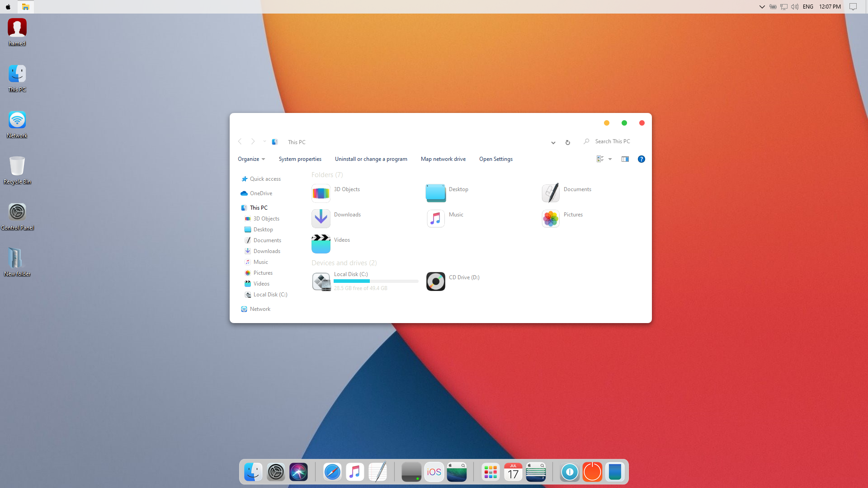Screen dimensions: 868x488
Task: Open Help with the blue question mark
Action: pos(642,159)
